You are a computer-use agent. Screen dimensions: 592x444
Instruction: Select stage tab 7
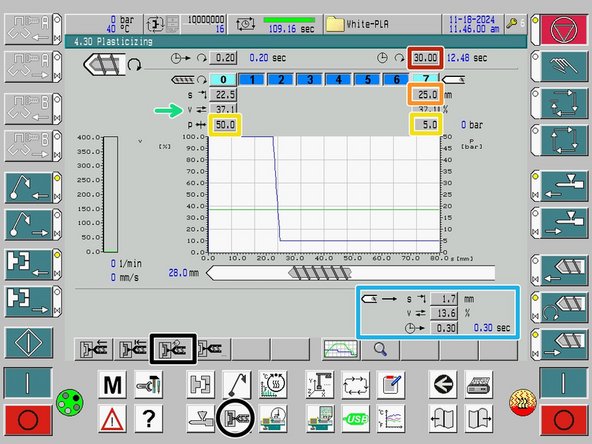[x=426, y=79]
